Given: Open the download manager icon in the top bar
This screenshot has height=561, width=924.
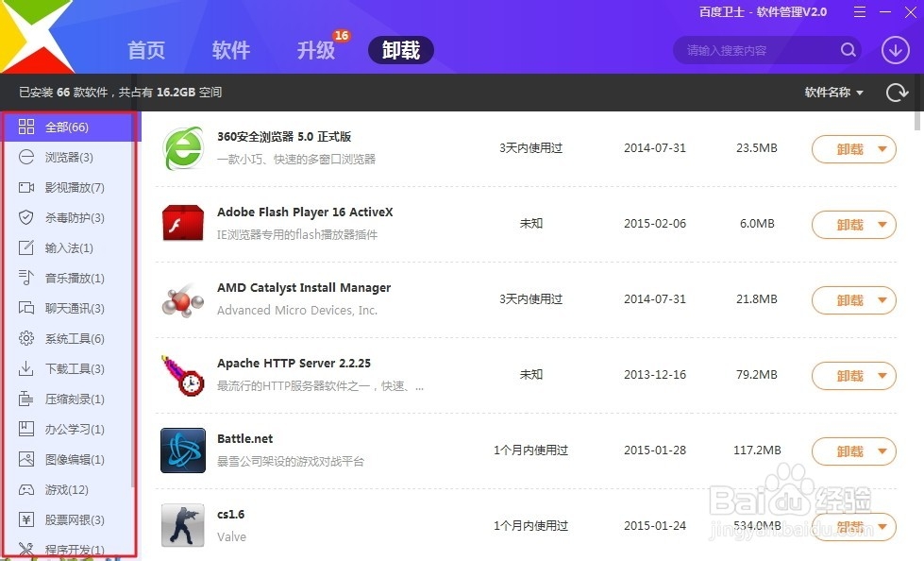Looking at the screenshot, I should [x=894, y=49].
